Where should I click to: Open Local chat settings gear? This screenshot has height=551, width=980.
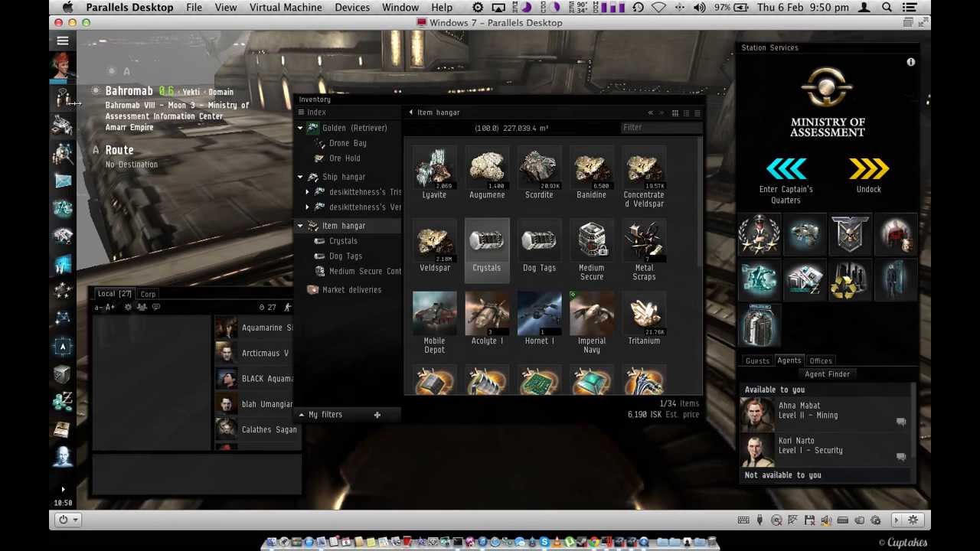(128, 307)
